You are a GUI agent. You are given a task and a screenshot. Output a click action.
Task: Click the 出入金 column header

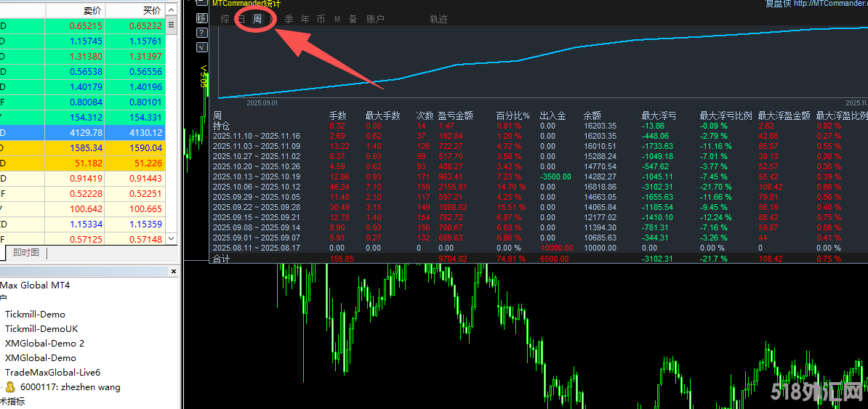(553, 116)
